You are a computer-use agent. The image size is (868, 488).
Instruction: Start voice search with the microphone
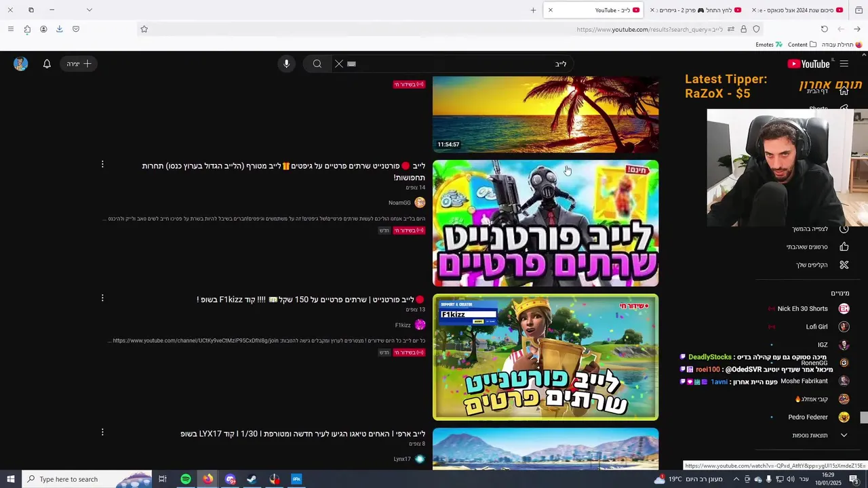[x=286, y=64]
